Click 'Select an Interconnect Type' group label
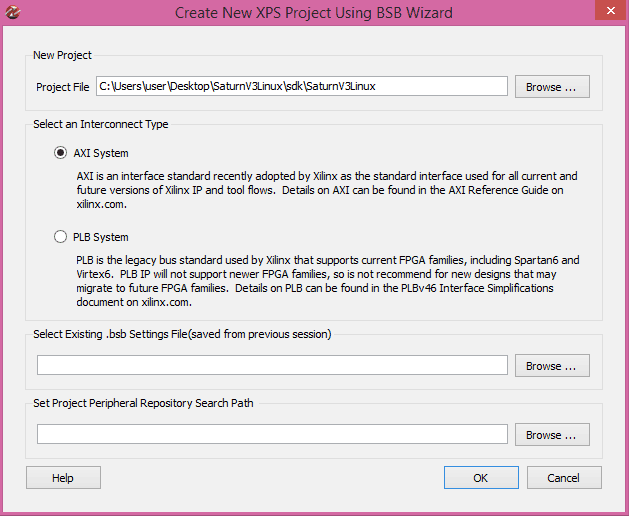 click(x=101, y=124)
